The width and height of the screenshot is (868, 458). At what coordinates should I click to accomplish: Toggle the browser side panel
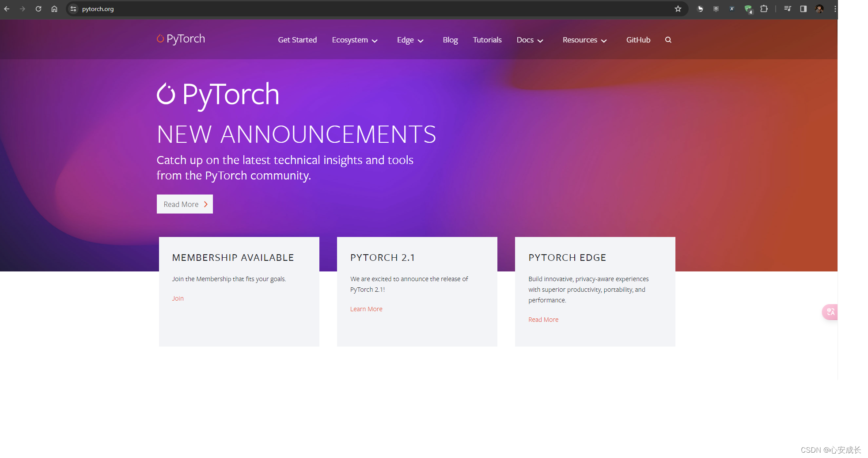[804, 9]
